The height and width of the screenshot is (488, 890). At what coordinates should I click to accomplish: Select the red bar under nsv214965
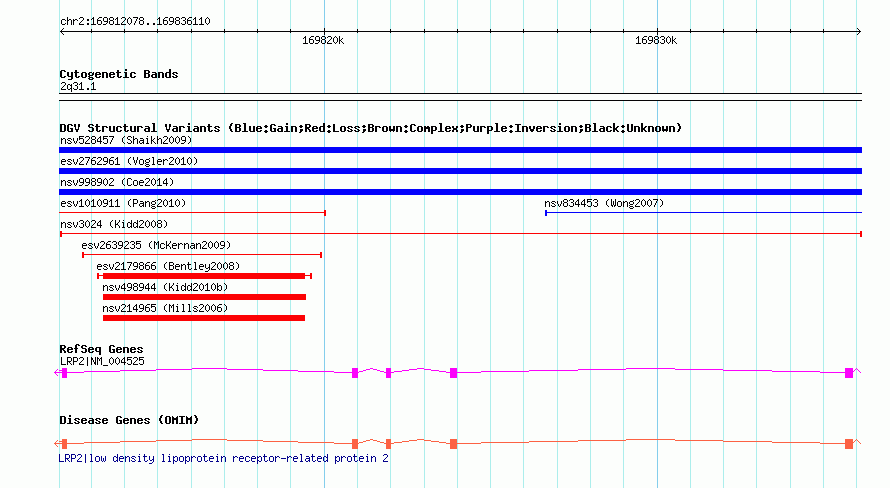[x=204, y=318]
